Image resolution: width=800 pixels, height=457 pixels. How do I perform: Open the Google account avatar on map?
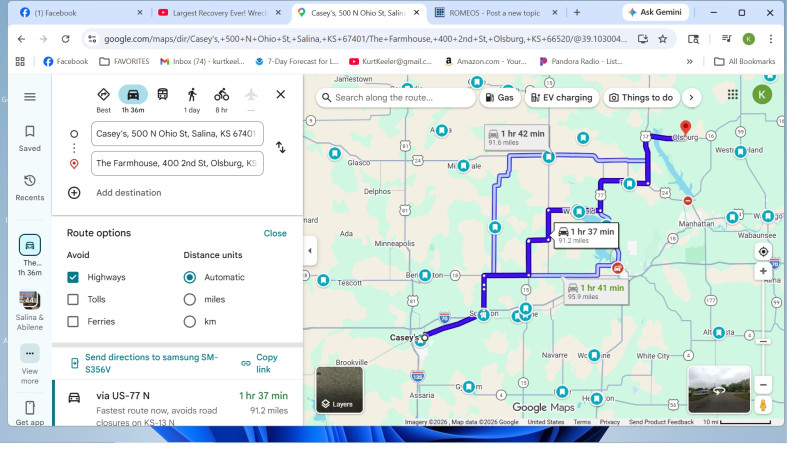[762, 95]
